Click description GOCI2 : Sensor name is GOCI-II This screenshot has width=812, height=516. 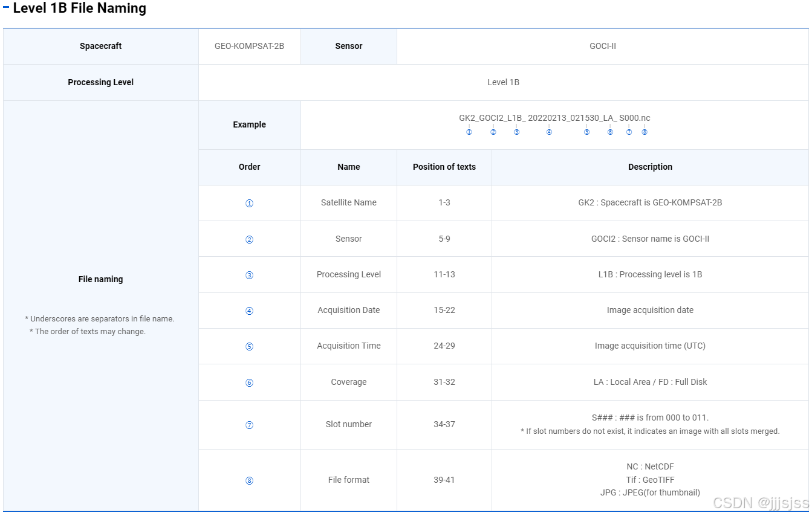pyautogui.click(x=650, y=239)
